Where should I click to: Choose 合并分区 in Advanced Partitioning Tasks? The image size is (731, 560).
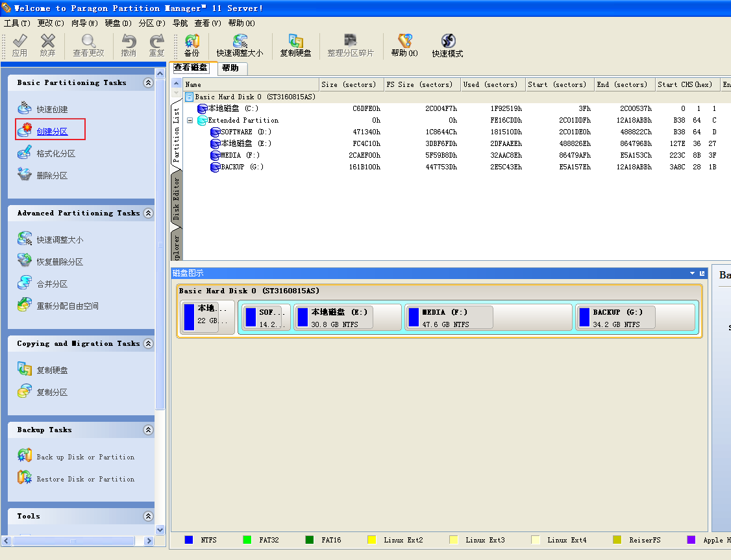coord(52,284)
